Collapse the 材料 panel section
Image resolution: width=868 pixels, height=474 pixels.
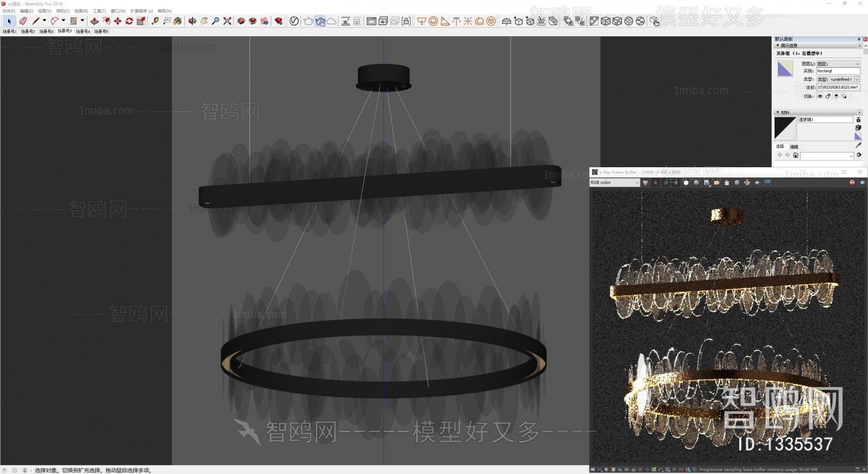[x=777, y=112]
